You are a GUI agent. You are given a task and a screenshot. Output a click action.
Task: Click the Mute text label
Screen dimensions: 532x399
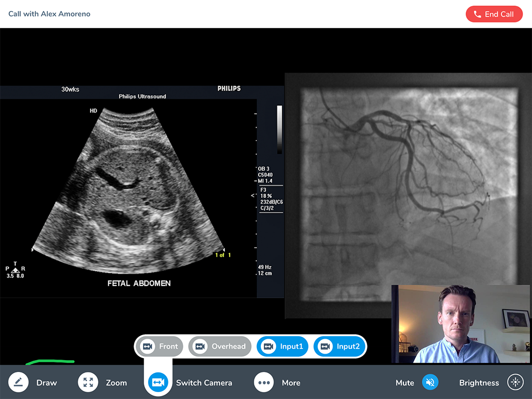404,383
